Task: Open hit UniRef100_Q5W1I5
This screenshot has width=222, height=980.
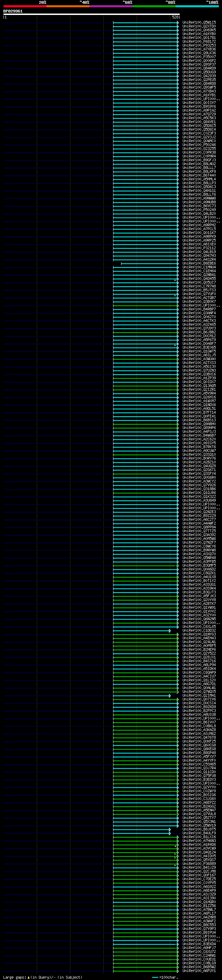Action: 199,23
